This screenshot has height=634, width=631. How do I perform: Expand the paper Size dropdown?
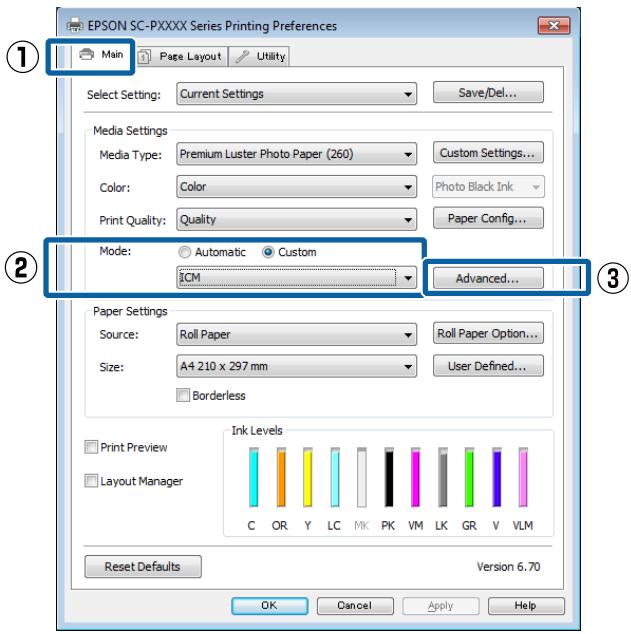296,366
